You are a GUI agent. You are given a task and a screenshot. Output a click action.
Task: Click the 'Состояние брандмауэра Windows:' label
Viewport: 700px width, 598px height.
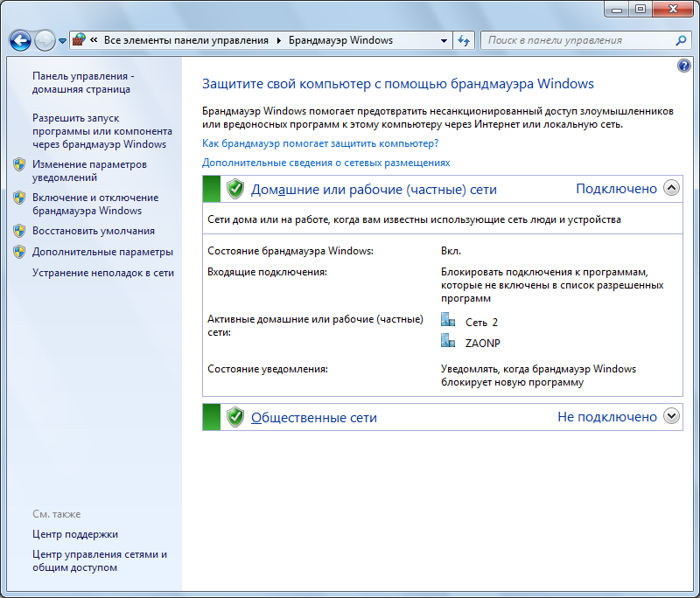click(x=290, y=251)
